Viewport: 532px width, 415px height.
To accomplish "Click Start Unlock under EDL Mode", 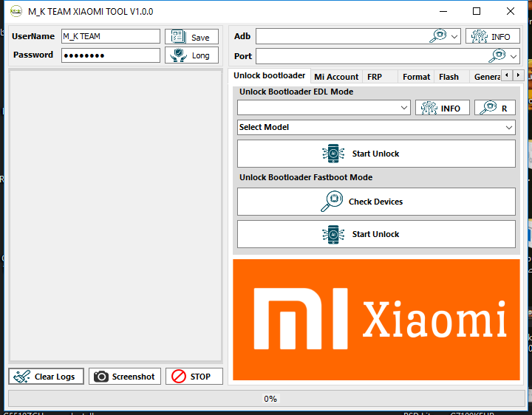I will [376, 154].
